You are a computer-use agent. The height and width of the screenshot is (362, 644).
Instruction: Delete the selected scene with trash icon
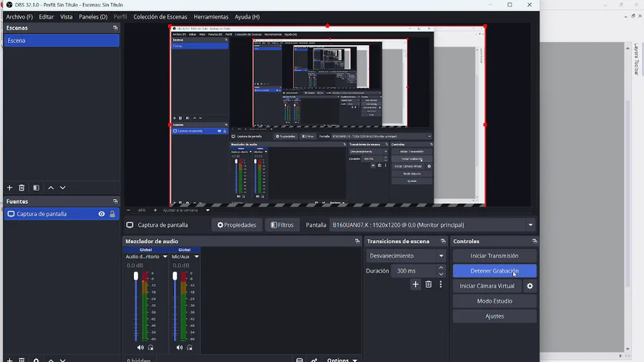[21, 187]
